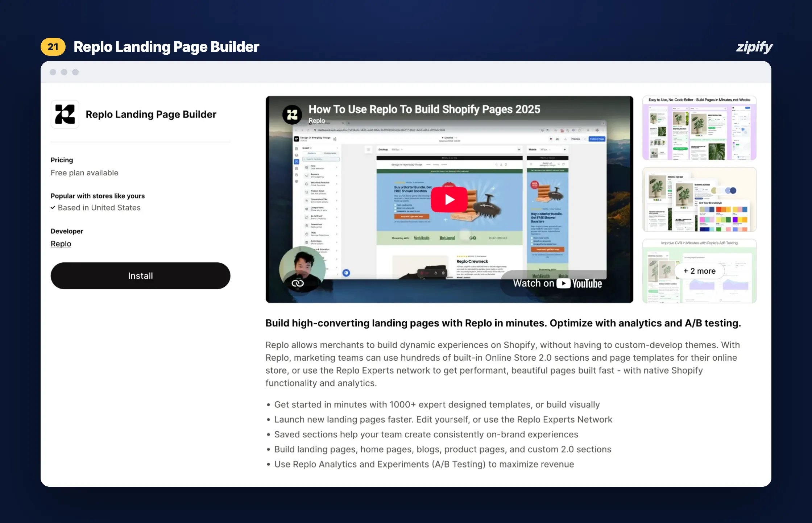812x523 pixels.
Task: Click the Replo channel name in video
Action: coord(317,121)
